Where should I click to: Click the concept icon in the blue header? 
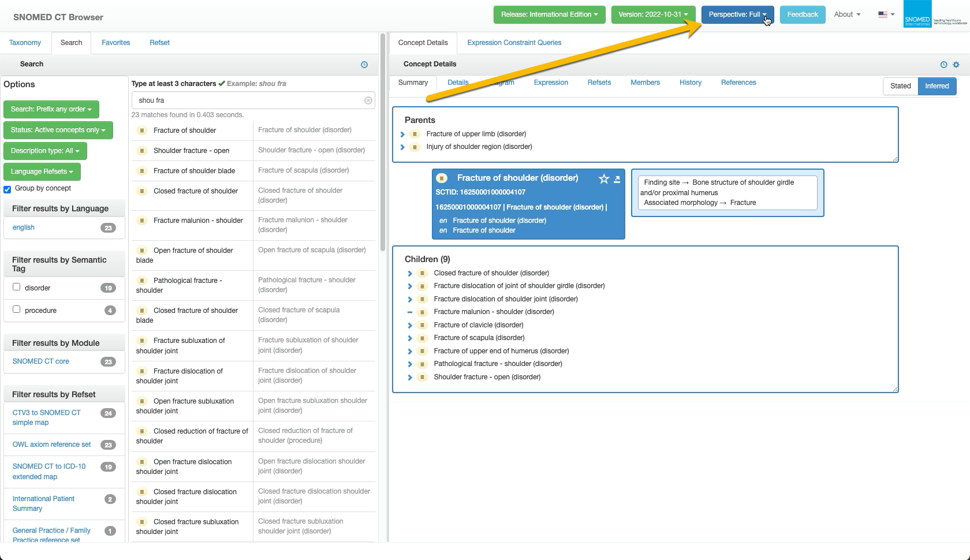coord(442,178)
